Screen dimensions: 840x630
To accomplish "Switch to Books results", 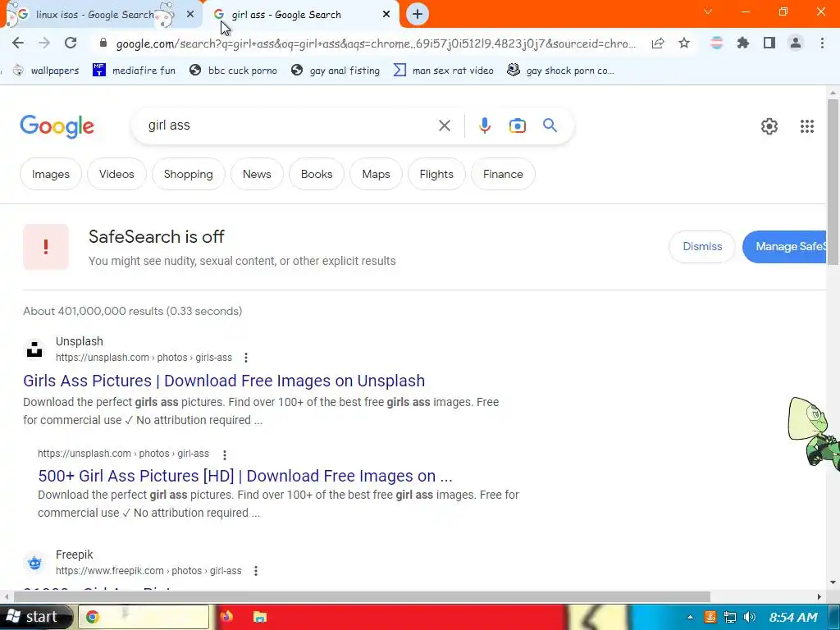I will coord(317,174).
